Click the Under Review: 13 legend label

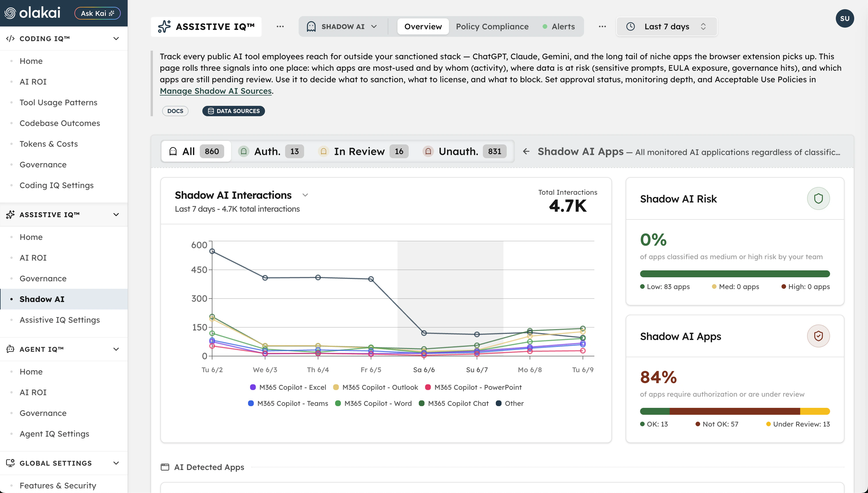point(798,424)
